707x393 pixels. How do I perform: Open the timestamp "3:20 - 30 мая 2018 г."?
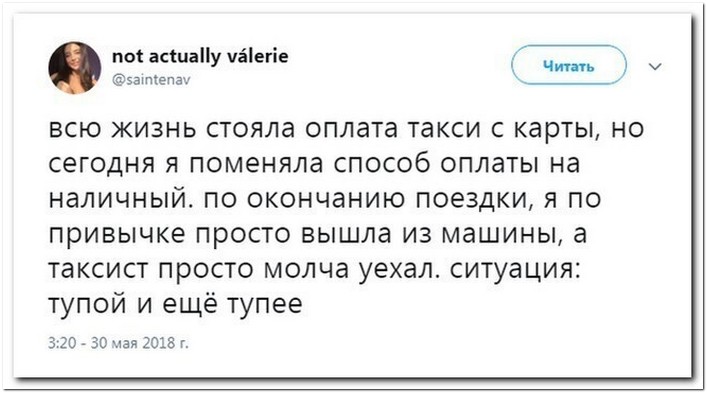tap(118, 343)
